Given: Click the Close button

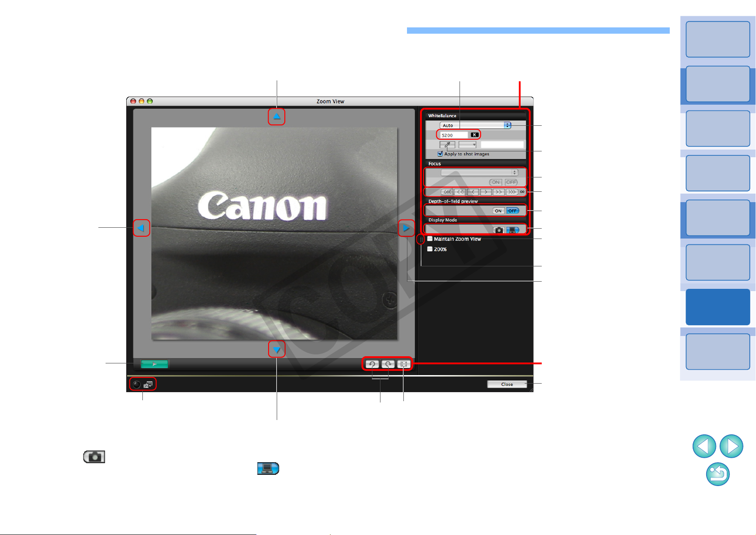Looking at the screenshot, I should click(x=507, y=384).
